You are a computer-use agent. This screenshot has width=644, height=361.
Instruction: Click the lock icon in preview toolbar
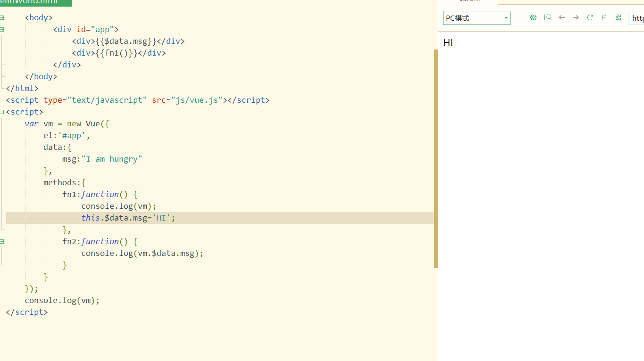(604, 17)
